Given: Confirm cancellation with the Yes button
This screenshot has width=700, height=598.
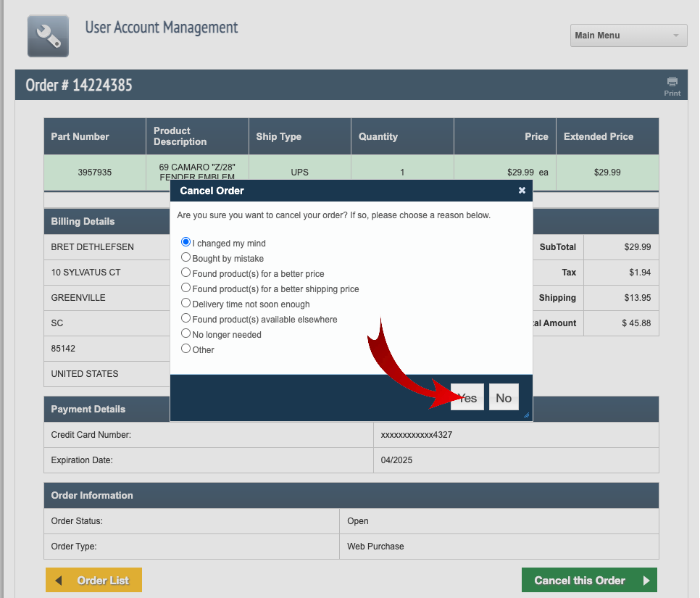Looking at the screenshot, I should coord(467,397).
